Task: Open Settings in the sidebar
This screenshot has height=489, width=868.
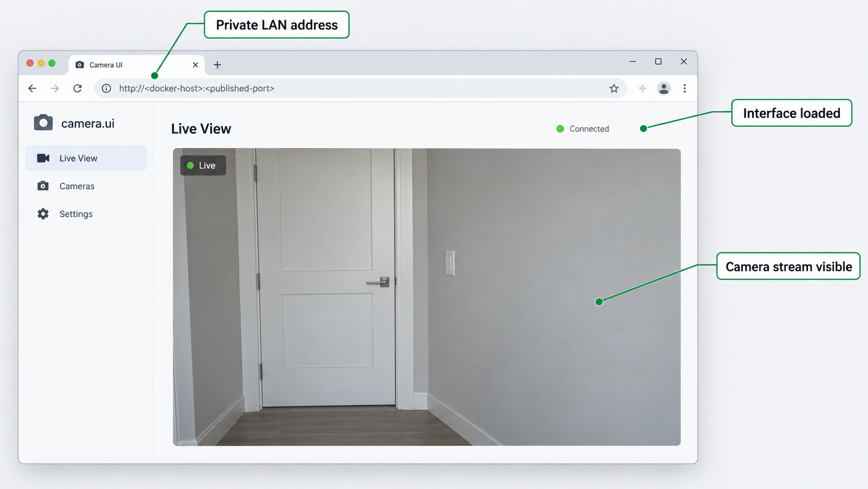Action: 86,214
